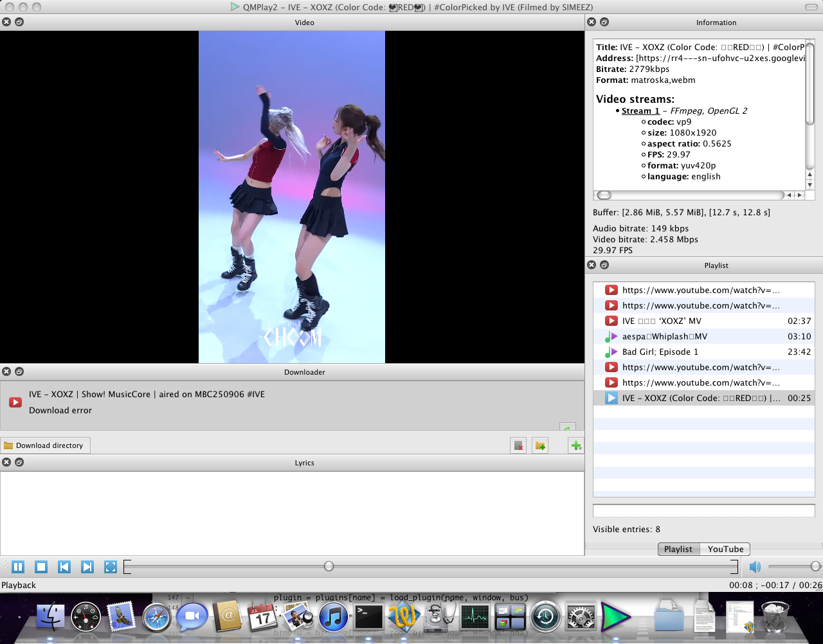Viewport: 823px width, 644px height.
Task: Click the 'Visible entries: 8' label
Action: click(626, 529)
